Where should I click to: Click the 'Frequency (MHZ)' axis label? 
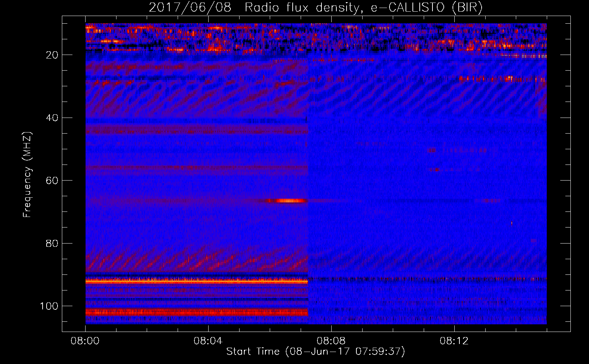(x=27, y=174)
